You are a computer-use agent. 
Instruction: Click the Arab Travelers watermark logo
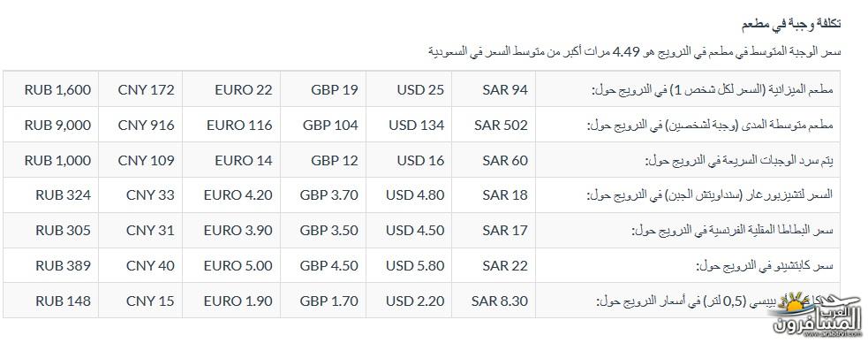point(817,314)
